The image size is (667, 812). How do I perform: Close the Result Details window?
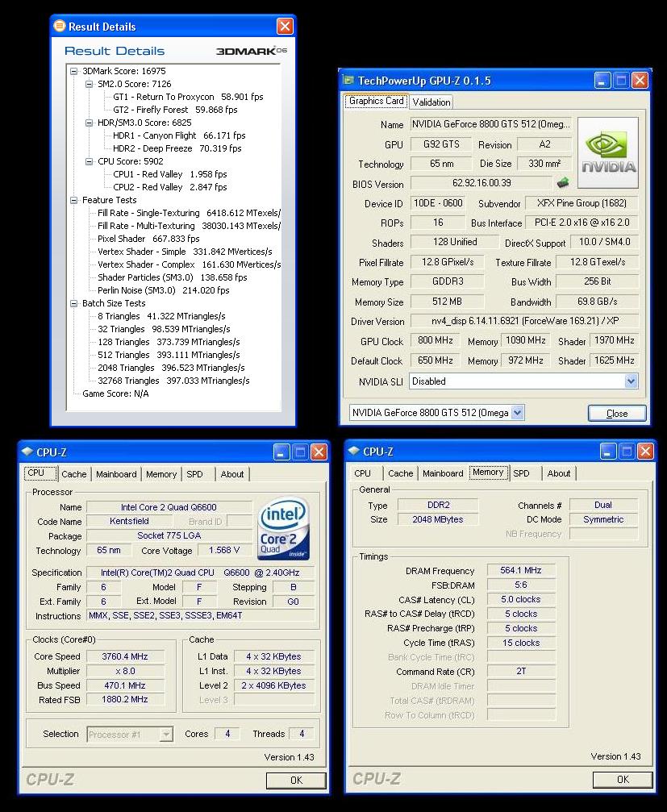pos(285,26)
